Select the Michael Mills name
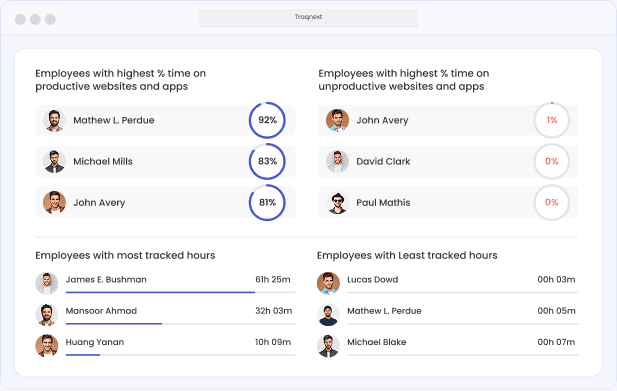 point(103,161)
